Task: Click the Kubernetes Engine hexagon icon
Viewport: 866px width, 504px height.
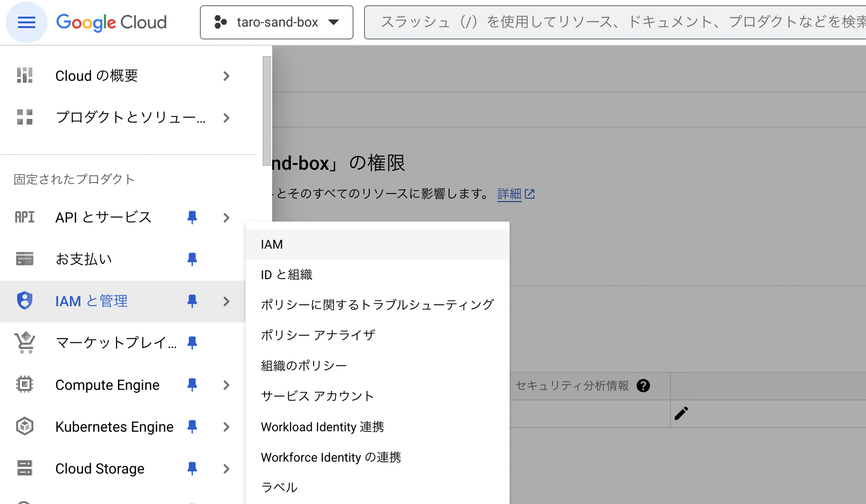Action: click(25, 426)
